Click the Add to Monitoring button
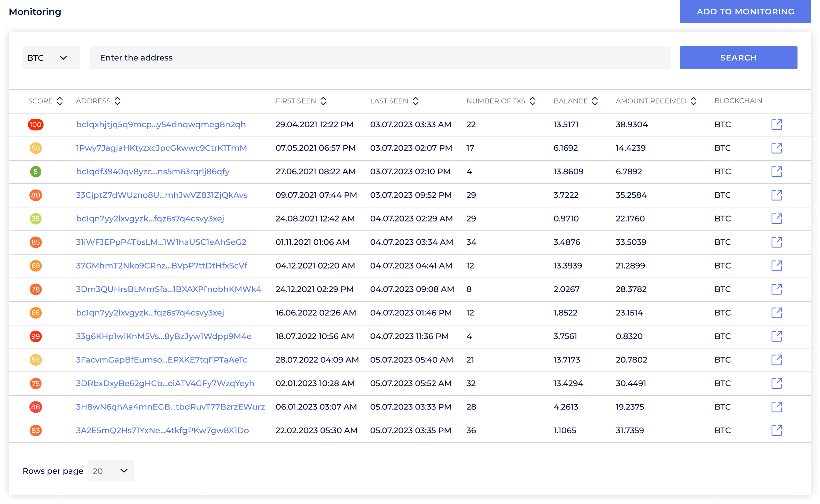Image resolution: width=820 pixels, height=504 pixels. click(x=745, y=12)
